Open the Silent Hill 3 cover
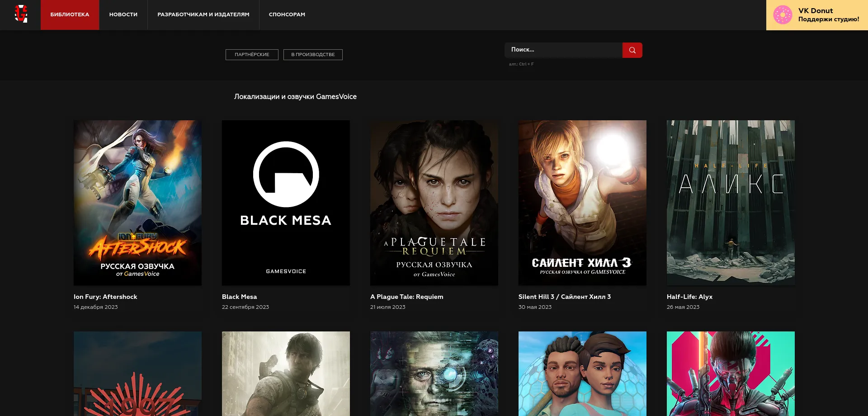Screen dimensions: 868x416 [582, 203]
